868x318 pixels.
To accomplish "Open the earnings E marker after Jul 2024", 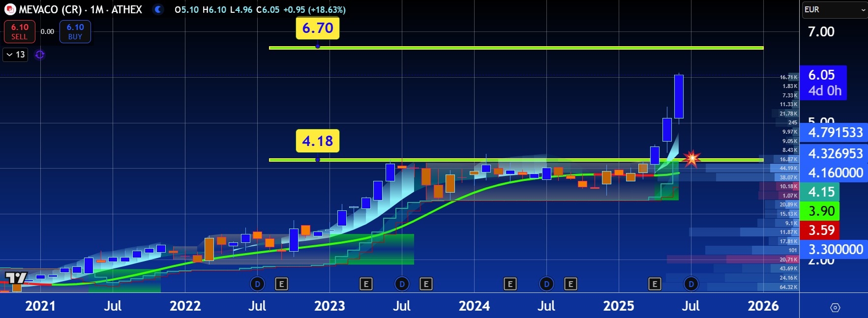I will 570,284.
